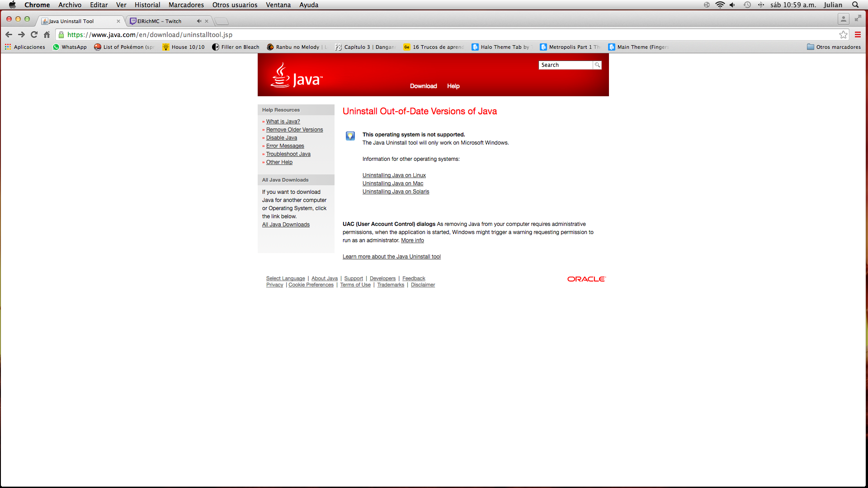
Task: Enter fullscreen with the arrows icon
Action: [858, 18]
